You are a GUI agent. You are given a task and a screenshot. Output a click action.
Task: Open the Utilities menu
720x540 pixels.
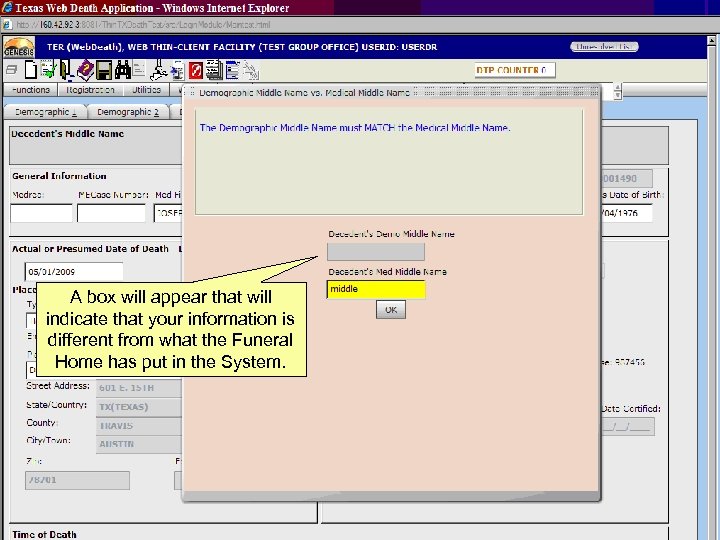coord(146,90)
